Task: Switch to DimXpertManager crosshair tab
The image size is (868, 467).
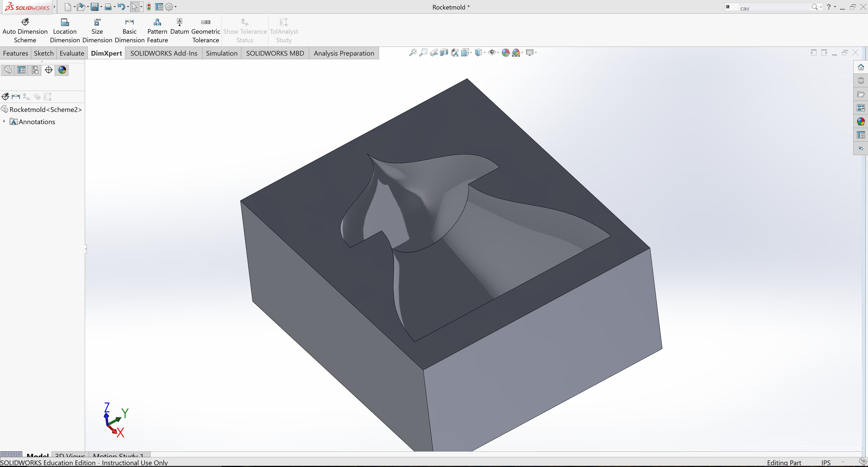Action: pos(49,70)
